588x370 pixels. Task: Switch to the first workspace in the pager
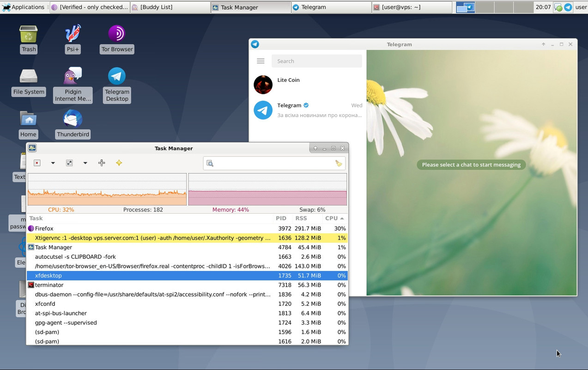pyautogui.click(x=465, y=7)
